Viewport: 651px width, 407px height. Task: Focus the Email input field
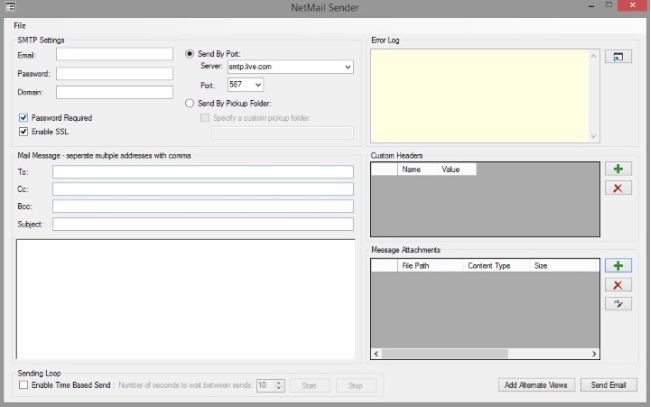tap(115, 54)
